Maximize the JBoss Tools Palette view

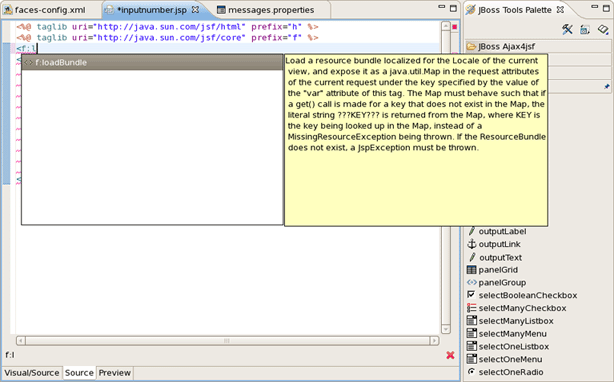(607, 9)
